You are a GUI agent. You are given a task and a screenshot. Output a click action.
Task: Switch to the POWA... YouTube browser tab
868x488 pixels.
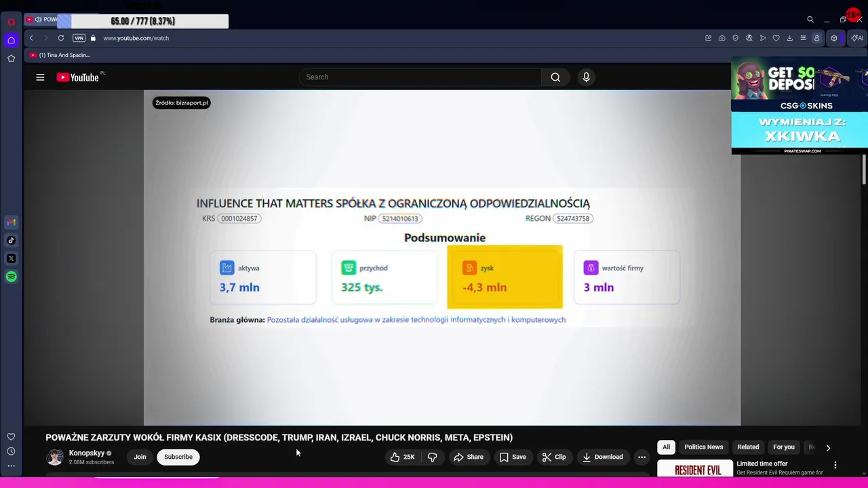pyautogui.click(x=42, y=20)
